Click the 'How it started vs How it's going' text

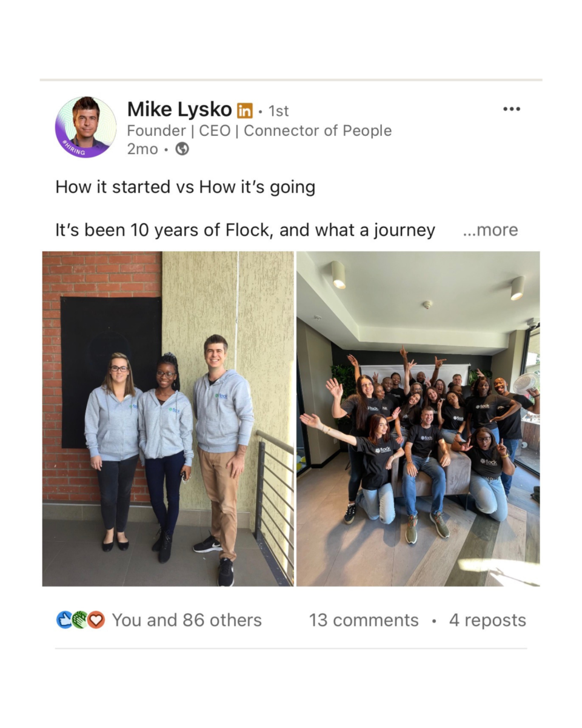point(186,187)
